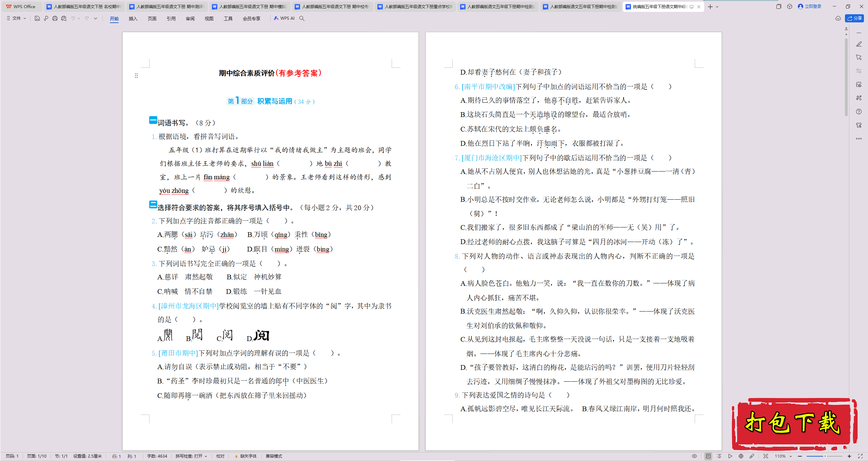
Task: Open the 插入 ribbon tab
Action: 133,19
